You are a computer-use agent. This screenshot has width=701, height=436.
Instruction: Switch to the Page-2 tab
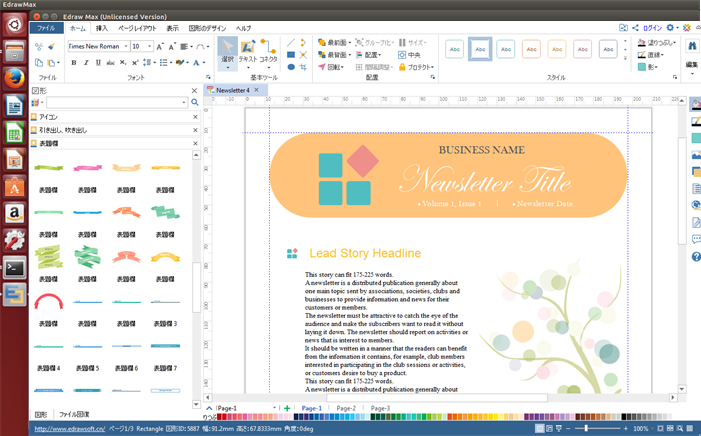[346, 409]
